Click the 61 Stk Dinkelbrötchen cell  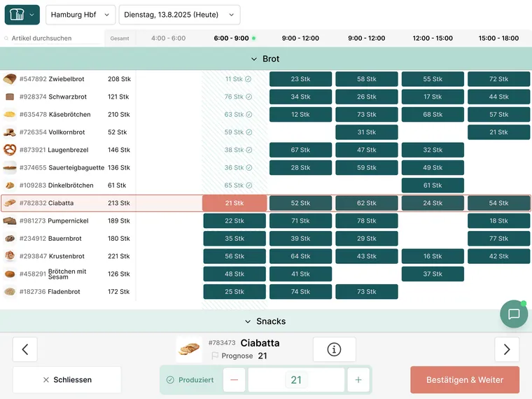pyautogui.click(x=433, y=185)
